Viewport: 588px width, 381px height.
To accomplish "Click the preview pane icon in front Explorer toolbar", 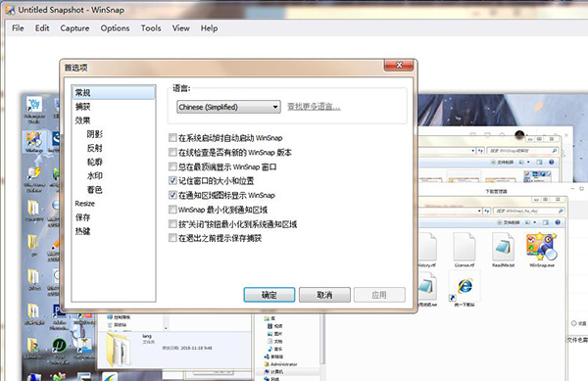I will pos(546,222).
